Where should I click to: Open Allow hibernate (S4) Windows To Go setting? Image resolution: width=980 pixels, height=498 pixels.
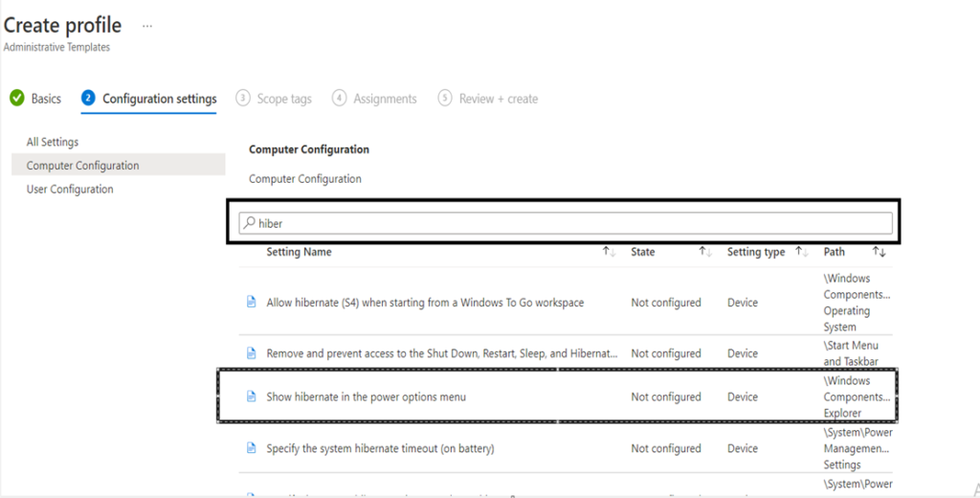coord(425,303)
